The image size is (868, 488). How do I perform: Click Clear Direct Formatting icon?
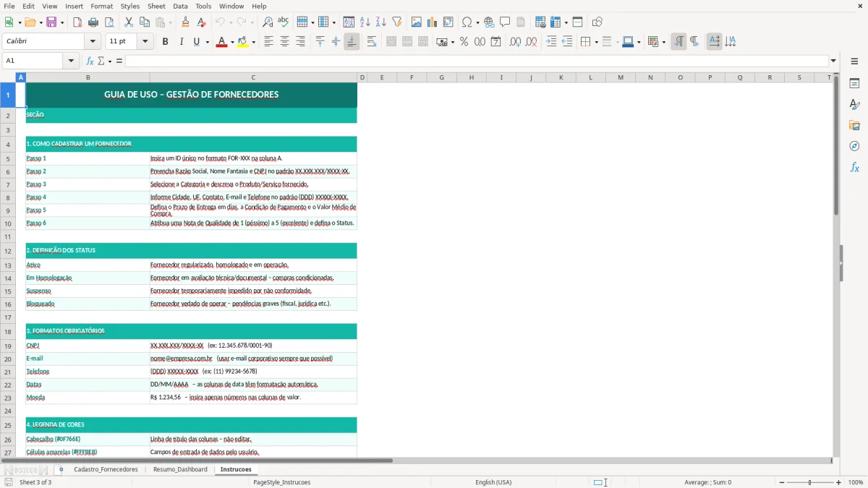click(202, 22)
